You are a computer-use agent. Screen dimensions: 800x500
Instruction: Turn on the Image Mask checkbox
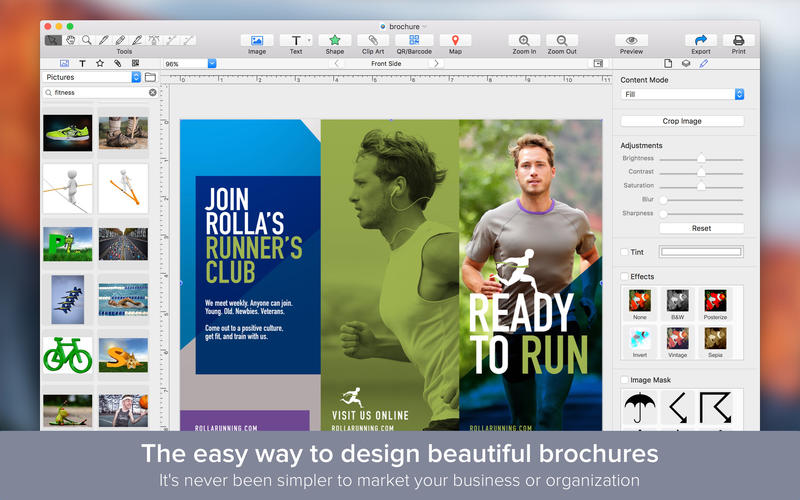pyautogui.click(x=625, y=380)
